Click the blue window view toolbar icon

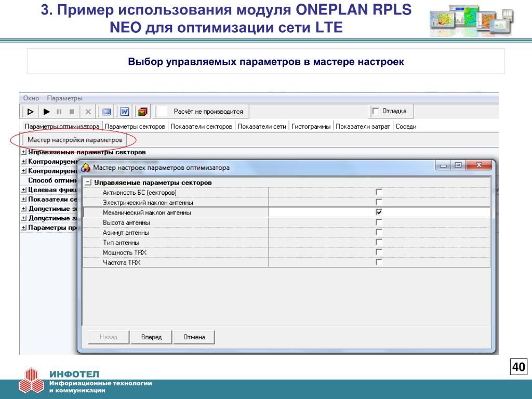pyautogui.click(x=107, y=111)
